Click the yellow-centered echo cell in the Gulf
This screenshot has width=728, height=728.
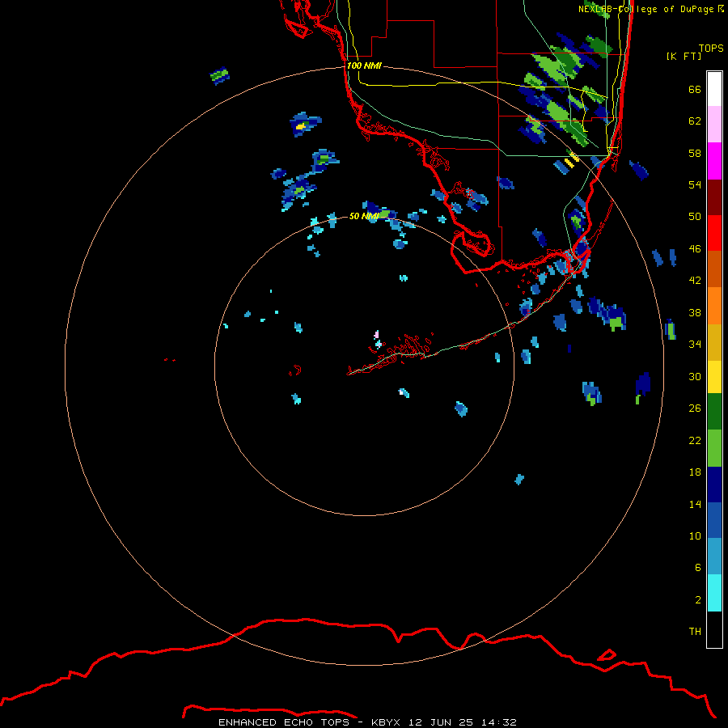[305, 124]
